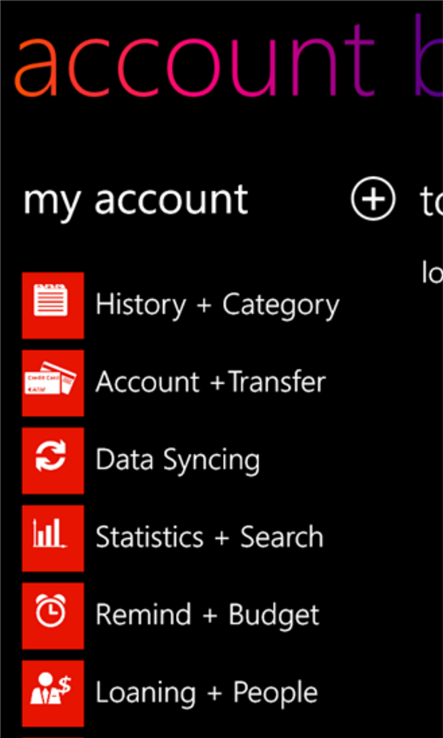Tap the circled plus add button
This screenshot has height=738, width=443.
click(373, 198)
